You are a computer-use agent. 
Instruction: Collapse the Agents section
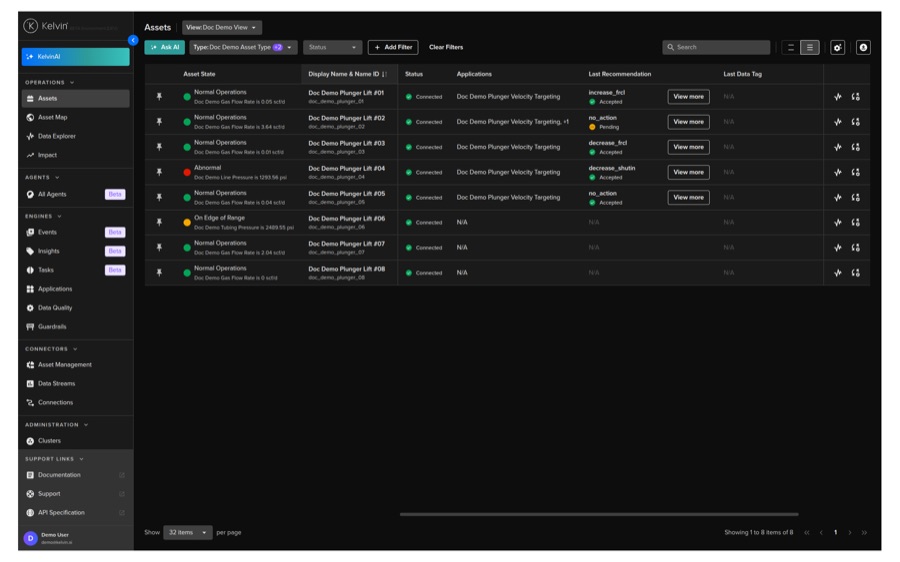[x=57, y=178]
